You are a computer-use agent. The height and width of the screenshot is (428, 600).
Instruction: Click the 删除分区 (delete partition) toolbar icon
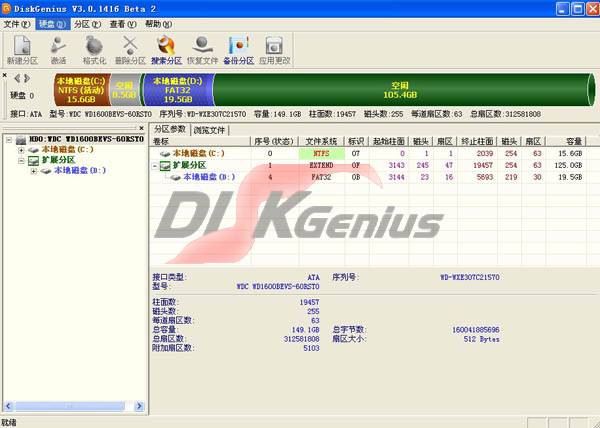click(130, 50)
